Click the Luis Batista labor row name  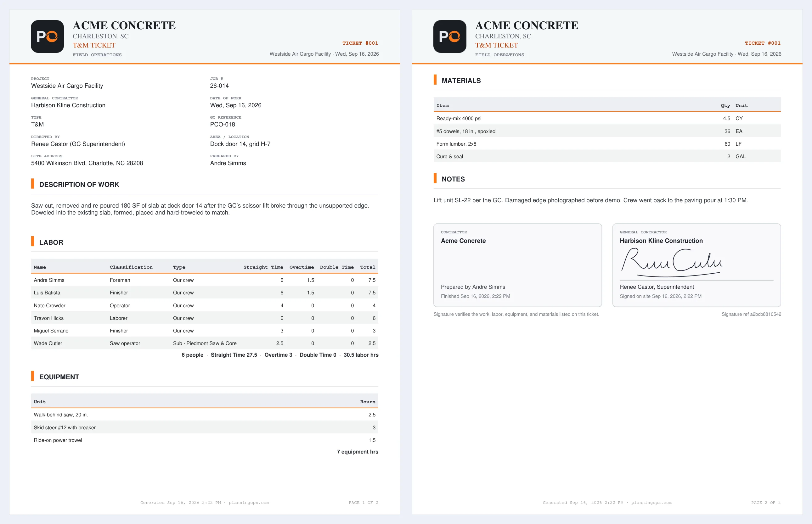click(x=47, y=293)
